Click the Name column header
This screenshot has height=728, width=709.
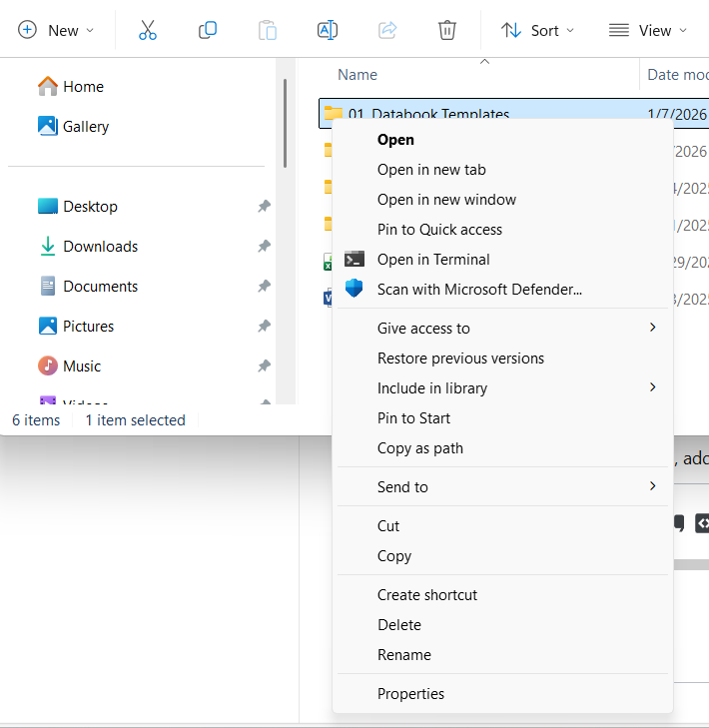[357, 75]
